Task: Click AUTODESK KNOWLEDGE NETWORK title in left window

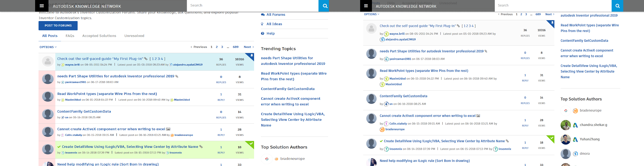Action: point(87,6)
